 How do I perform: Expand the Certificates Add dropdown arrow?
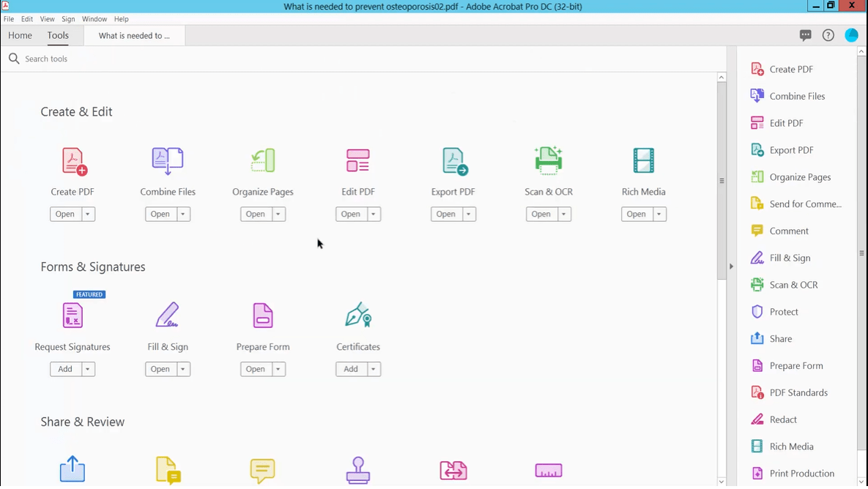click(x=373, y=369)
